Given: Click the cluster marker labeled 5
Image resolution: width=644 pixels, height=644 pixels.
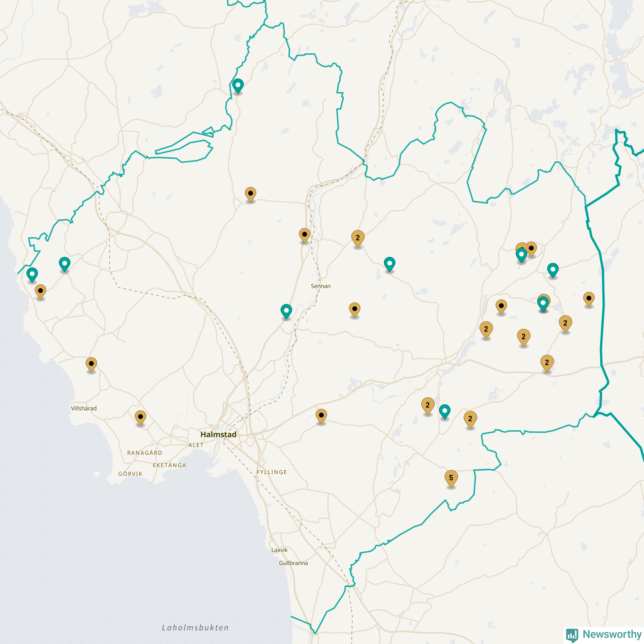Looking at the screenshot, I should tap(451, 478).
